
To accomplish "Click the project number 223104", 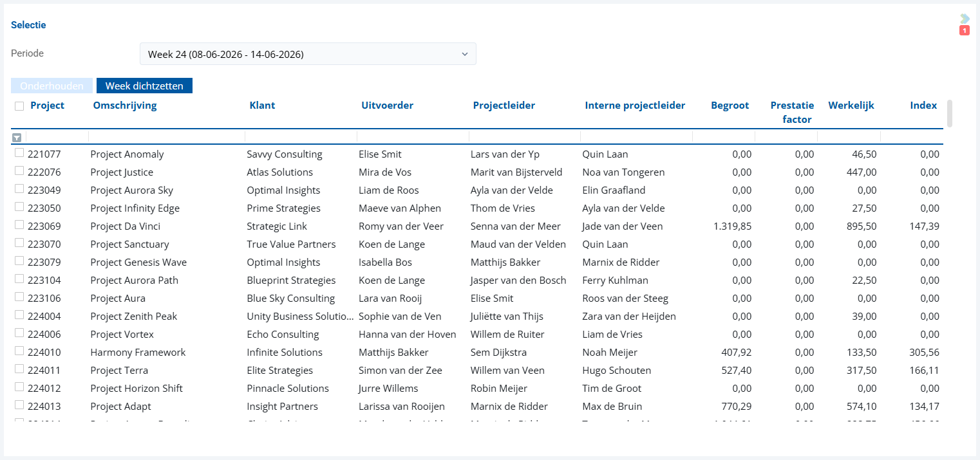I will pyautogui.click(x=44, y=281).
